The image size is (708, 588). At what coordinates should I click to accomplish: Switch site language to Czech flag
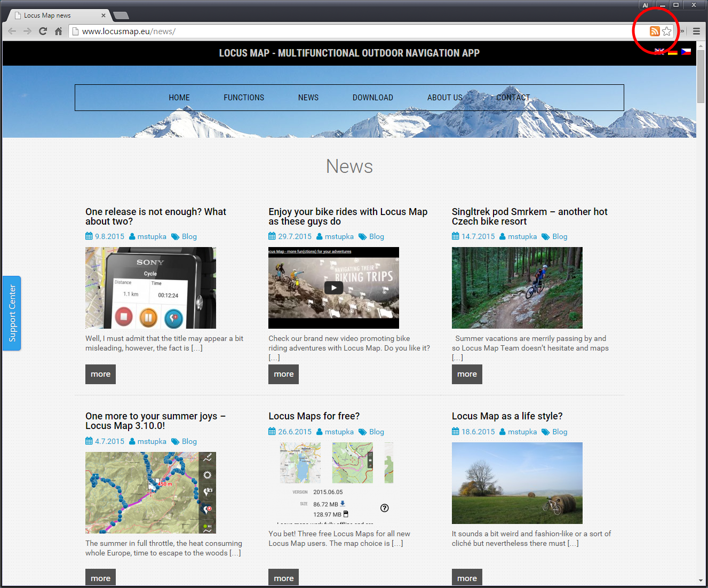[x=686, y=52]
